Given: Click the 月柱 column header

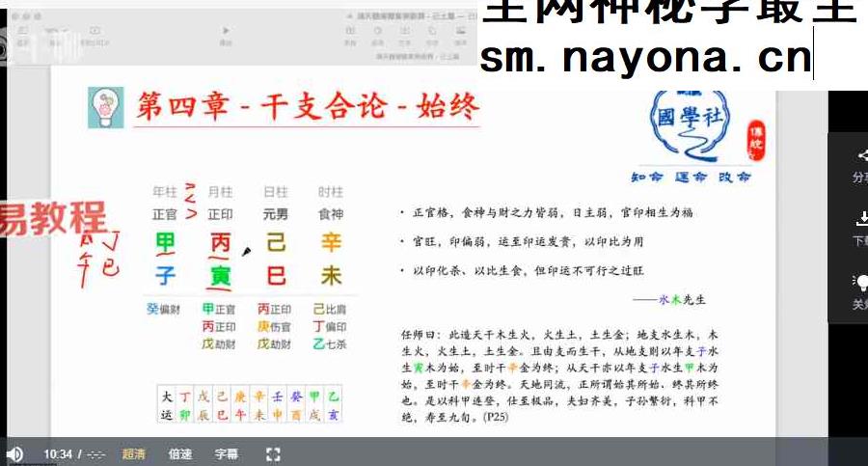Looking at the screenshot, I should pyautogui.click(x=220, y=192).
